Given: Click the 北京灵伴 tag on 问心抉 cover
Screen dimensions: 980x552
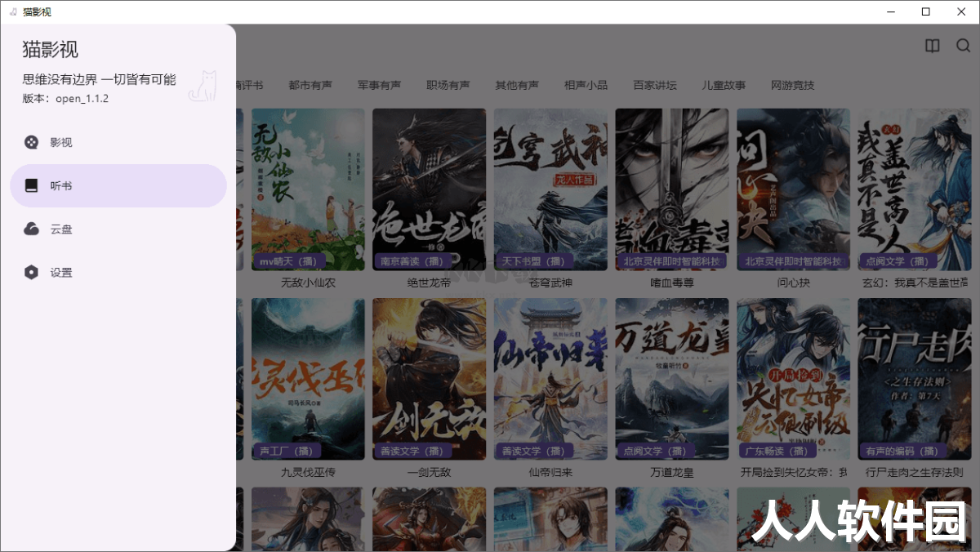Looking at the screenshot, I should pyautogui.click(x=792, y=261).
